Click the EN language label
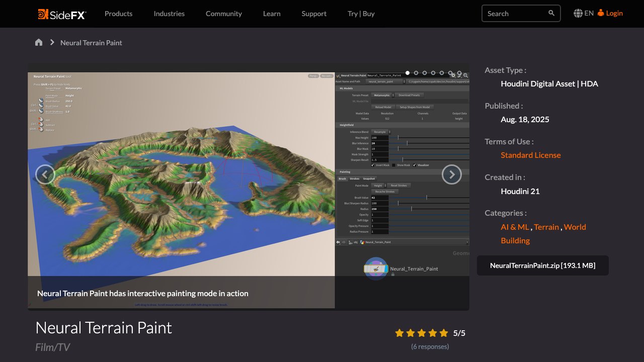 tap(589, 13)
